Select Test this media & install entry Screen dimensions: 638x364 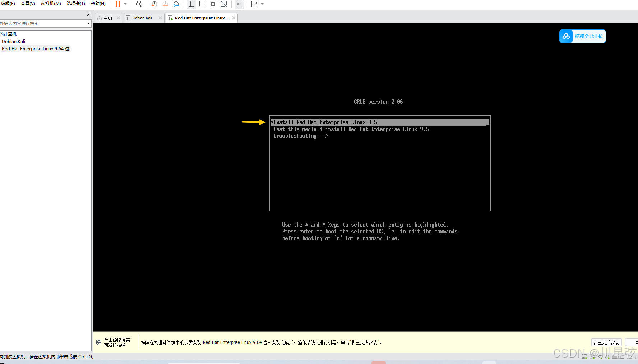(x=351, y=129)
